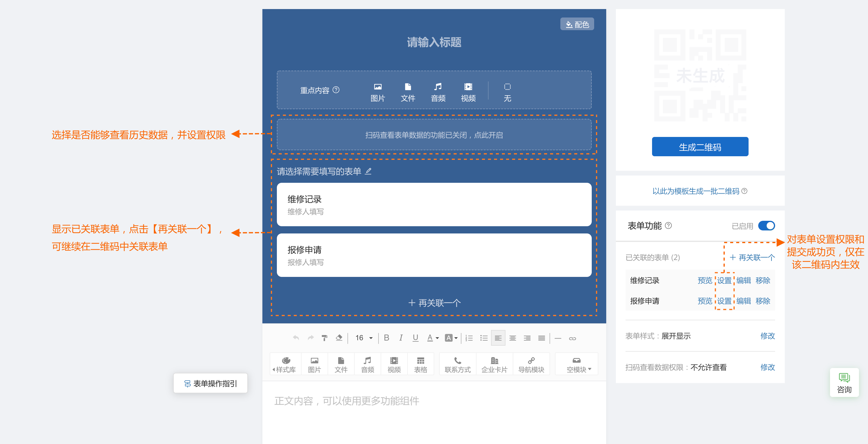Expand the text background color dropdown arrow
The image size is (868, 444).
click(x=456, y=338)
